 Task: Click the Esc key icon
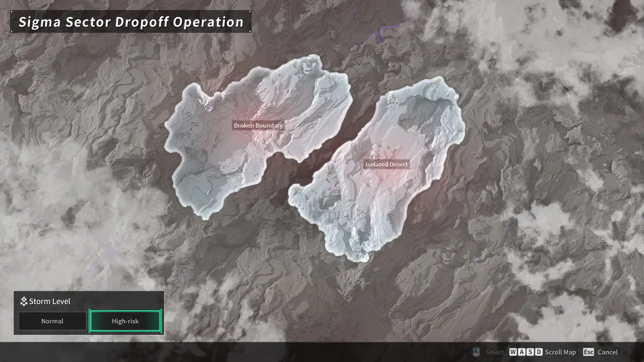589,352
